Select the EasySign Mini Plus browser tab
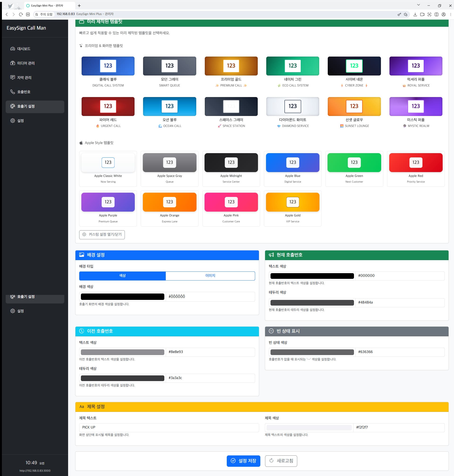The image size is (454, 476). coord(47,6)
